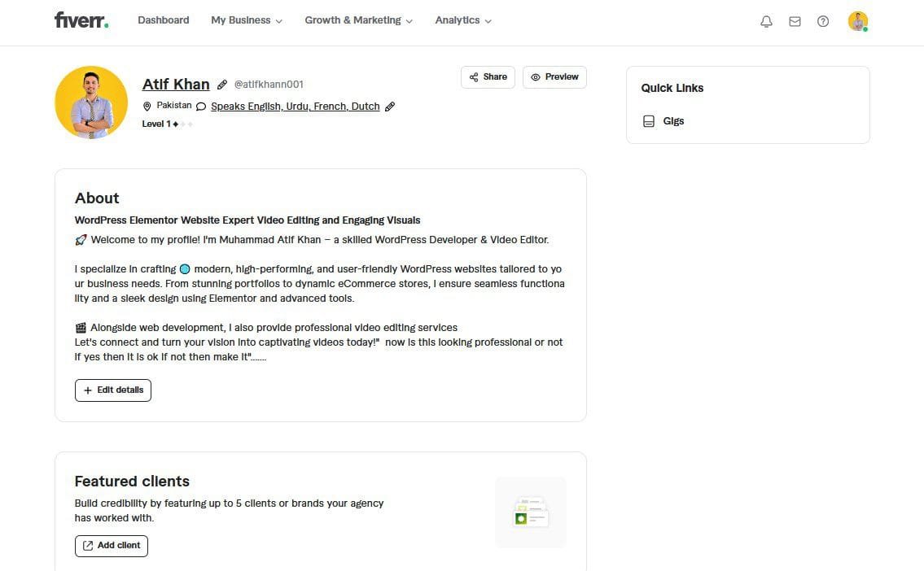The height and width of the screenshot is (571, 924).
Task: Click the Speaks English, Urdu, French, Dutch link
Action: 295,107
